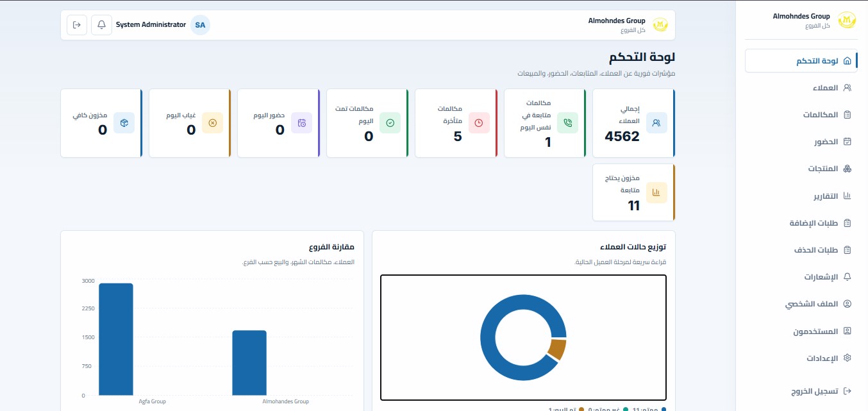Click the small brown donut chart segment
Viewport: 868px width, 411px height.
[x=557, y=349]
